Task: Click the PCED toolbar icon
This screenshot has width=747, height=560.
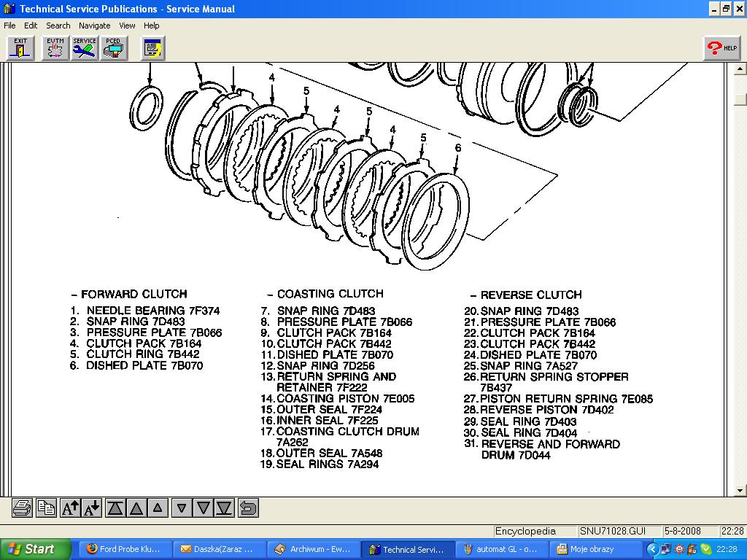Action: click(x=113, y=48)
